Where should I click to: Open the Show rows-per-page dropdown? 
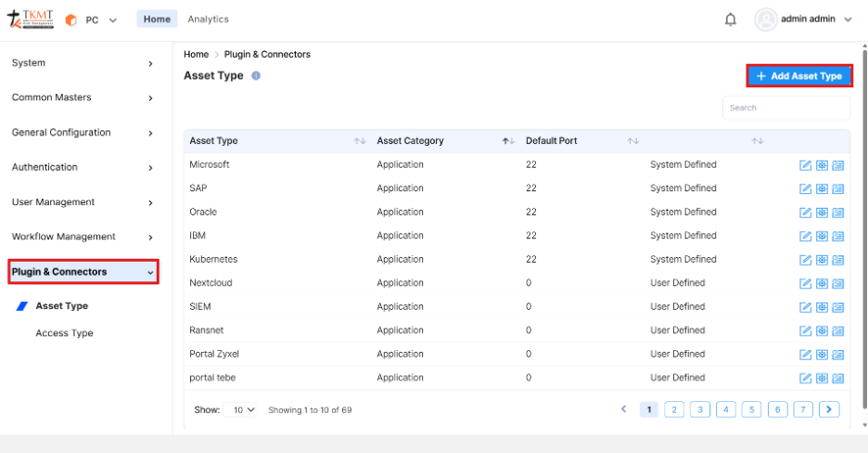point(240,409)
